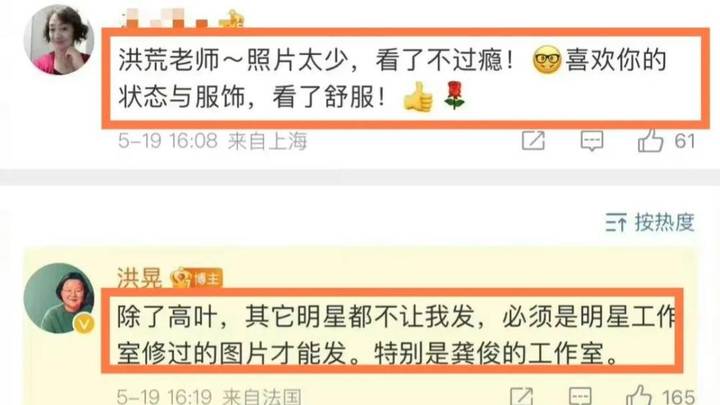
Task: Forward 洪晃's comment using share icon
Action: 522,396
